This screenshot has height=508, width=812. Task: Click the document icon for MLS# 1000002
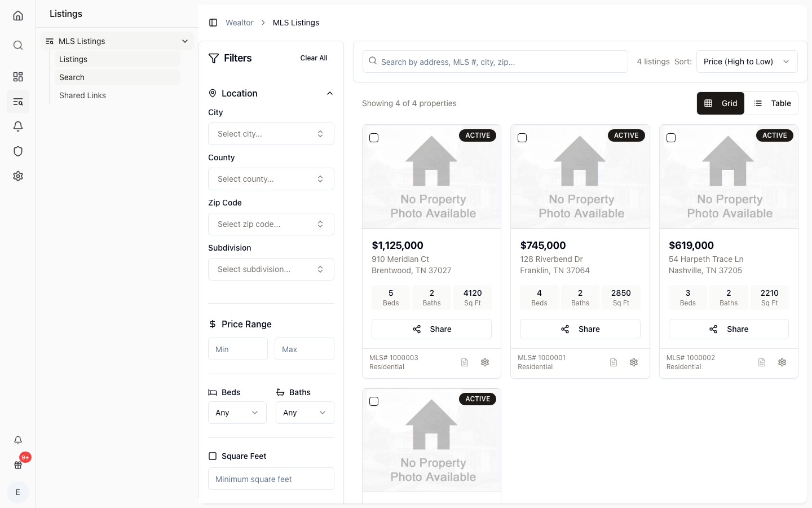[x=762, y=362]
